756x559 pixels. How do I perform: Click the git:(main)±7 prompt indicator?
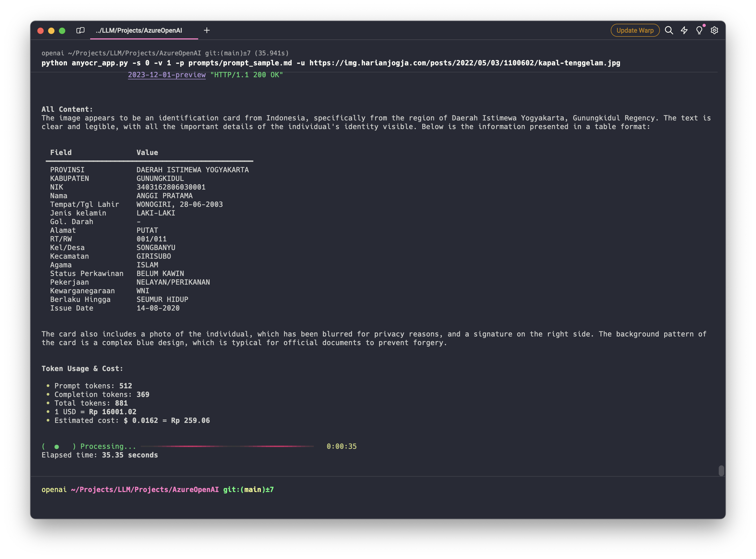point(248,490)
